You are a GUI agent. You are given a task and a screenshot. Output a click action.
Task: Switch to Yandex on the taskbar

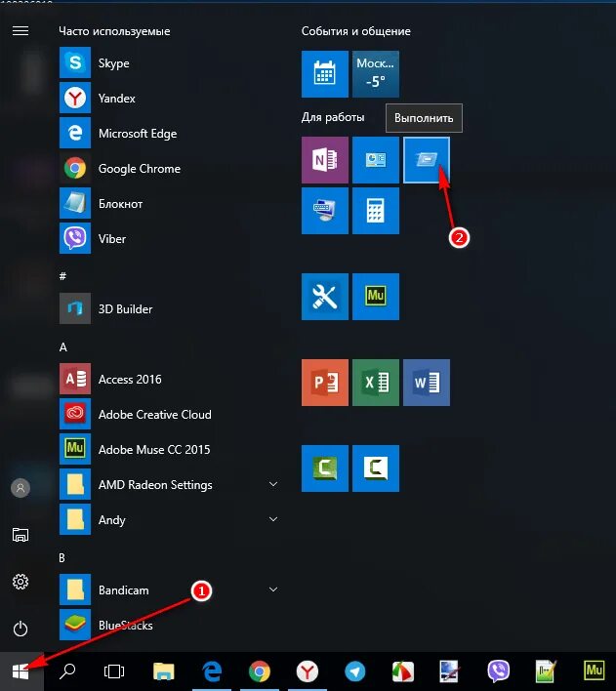click(308, 671)
